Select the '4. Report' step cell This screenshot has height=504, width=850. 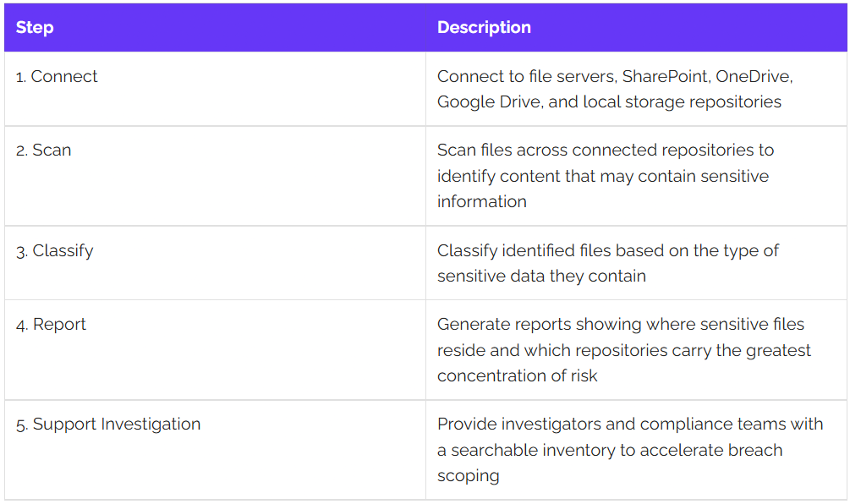coord(215,350)
